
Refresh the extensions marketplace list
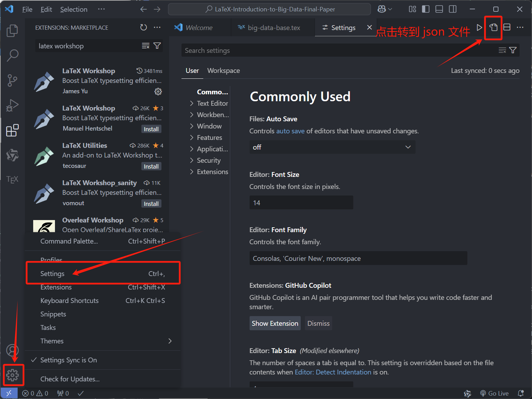coord(144,27)
